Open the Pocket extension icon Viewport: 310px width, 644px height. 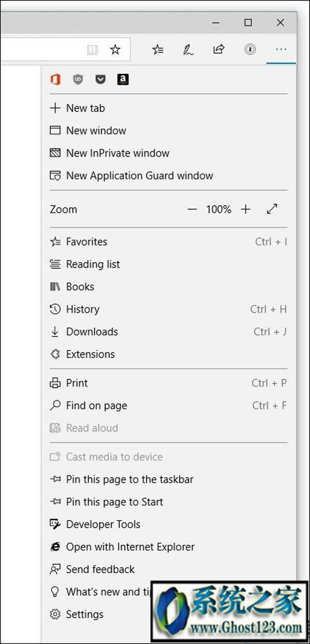101,79
